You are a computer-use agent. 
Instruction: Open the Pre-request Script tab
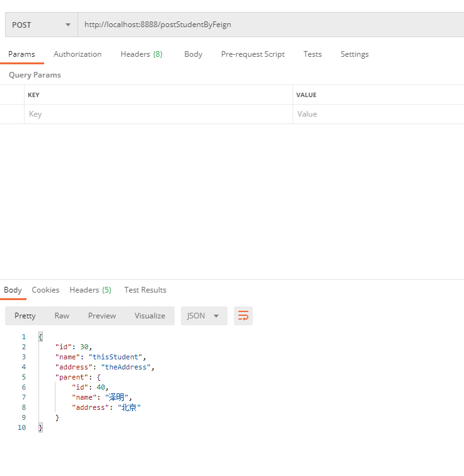[253, 54]
